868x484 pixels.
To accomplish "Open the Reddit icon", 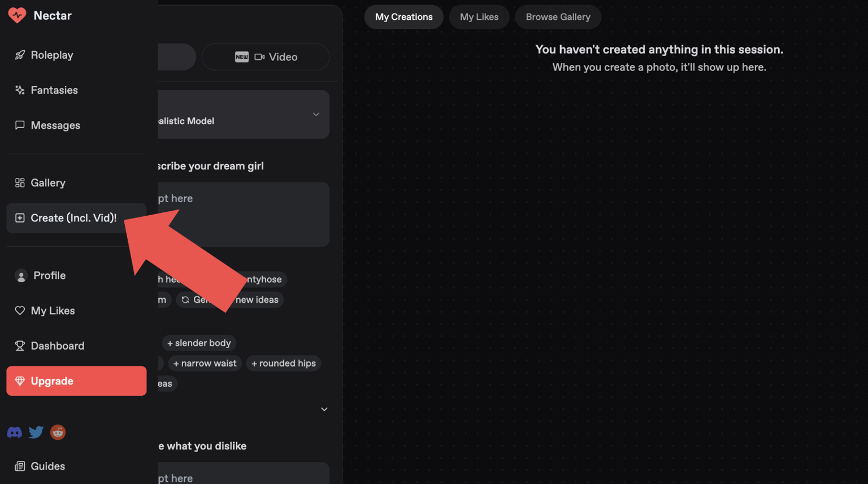I will pos(58,432).
